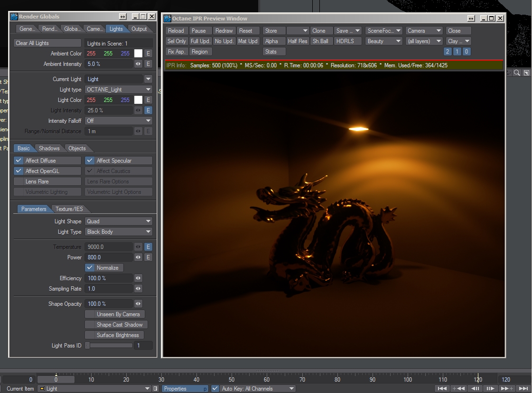Screen dimensions: 532x393
Task: Expand the Beauty render pass dropdown
Action: coord(384,41)
